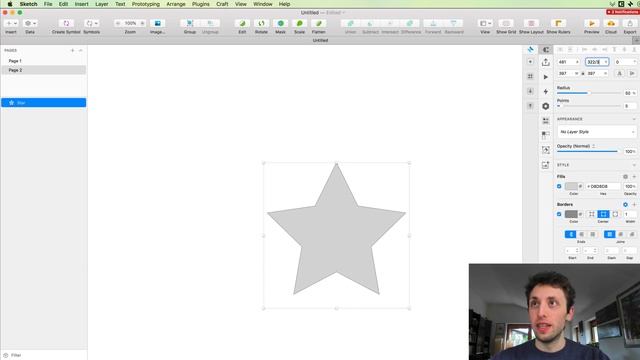Image resolution: width=640 pixels, height=360 pixels.
Task: Click the play triangle icon in Craft panel
Action: pos(546,77)
